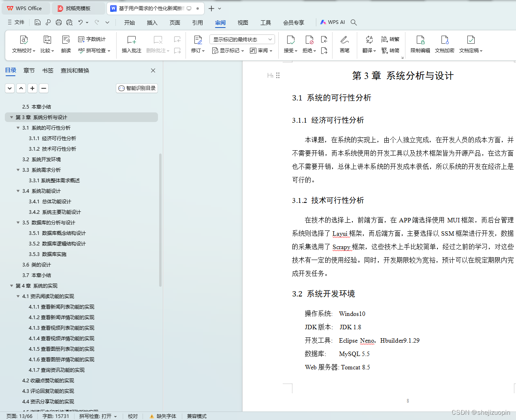
Task: Open WPS AI assistant
Action: pyautogui.click(x=333, y=22)
